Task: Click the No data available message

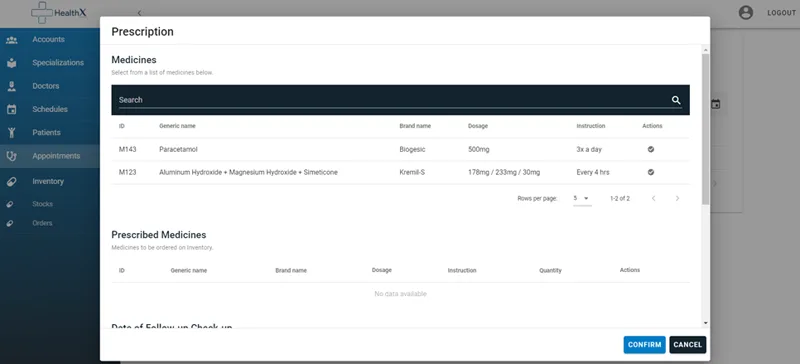Action: (x=401, y=294)
